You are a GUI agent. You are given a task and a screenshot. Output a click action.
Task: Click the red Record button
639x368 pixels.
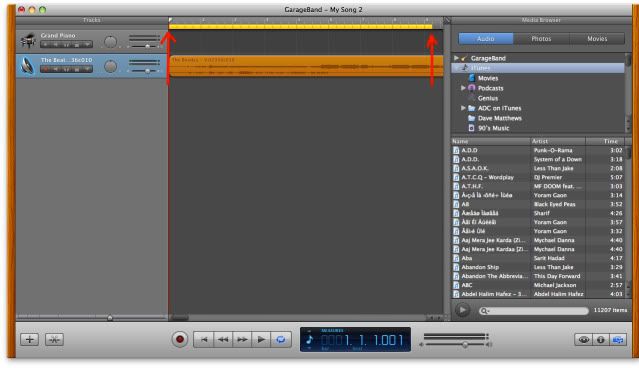click(x=179, y=339)
